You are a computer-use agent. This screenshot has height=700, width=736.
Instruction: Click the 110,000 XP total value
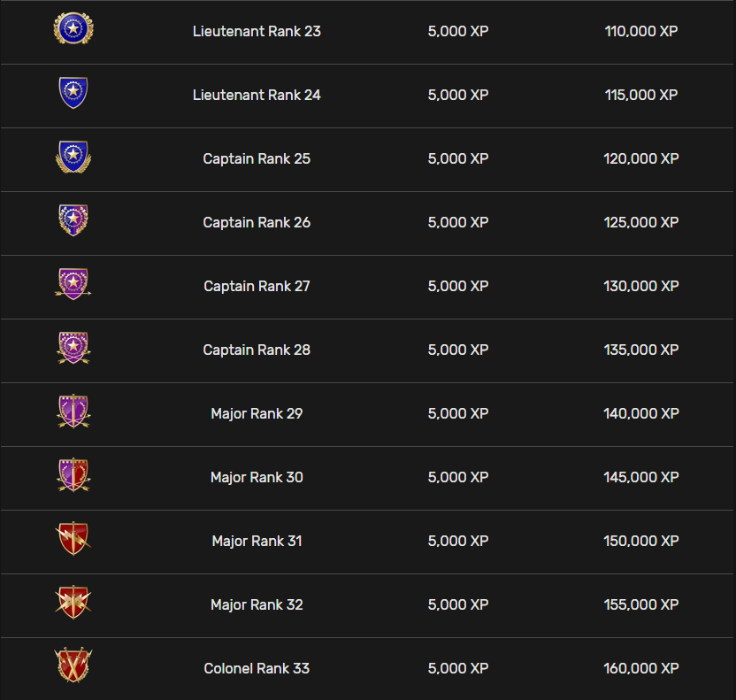[x=641, y=31]
